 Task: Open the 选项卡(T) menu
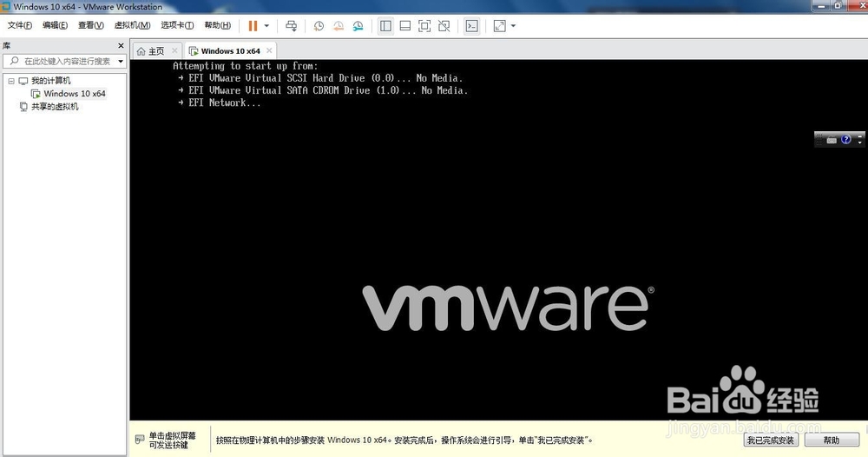[177, 25]
